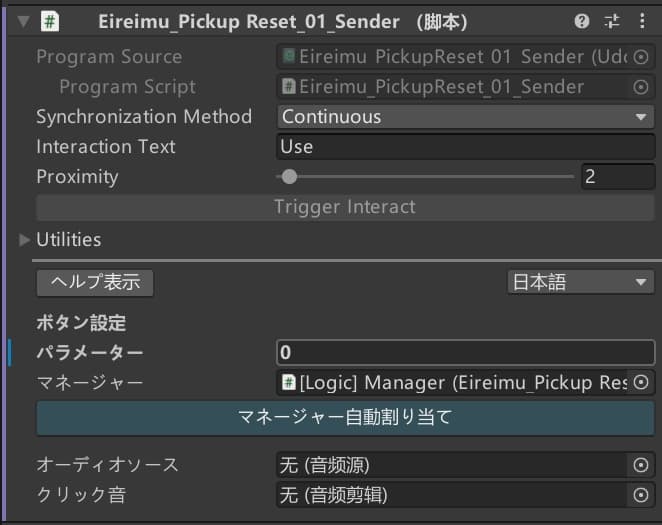Click the Proximity slider handle
The image size is (662, 525).
click(x=289, y=177)
